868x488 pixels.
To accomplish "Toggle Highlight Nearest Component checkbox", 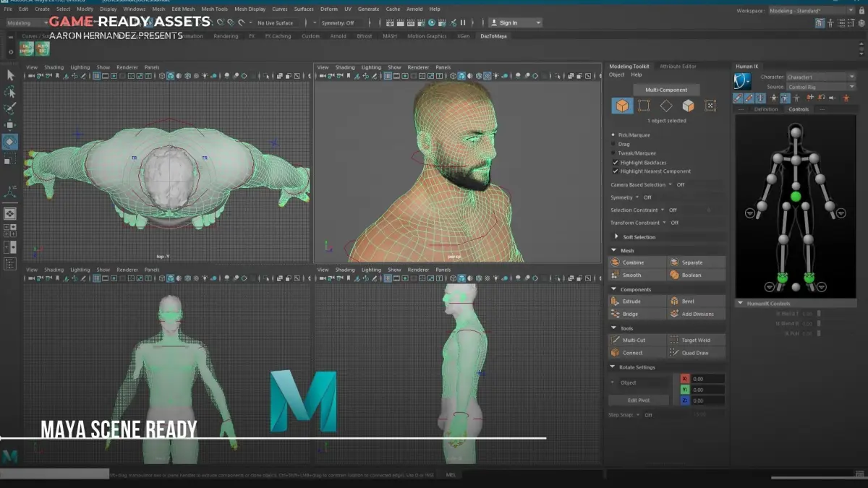I will (616, 171).
